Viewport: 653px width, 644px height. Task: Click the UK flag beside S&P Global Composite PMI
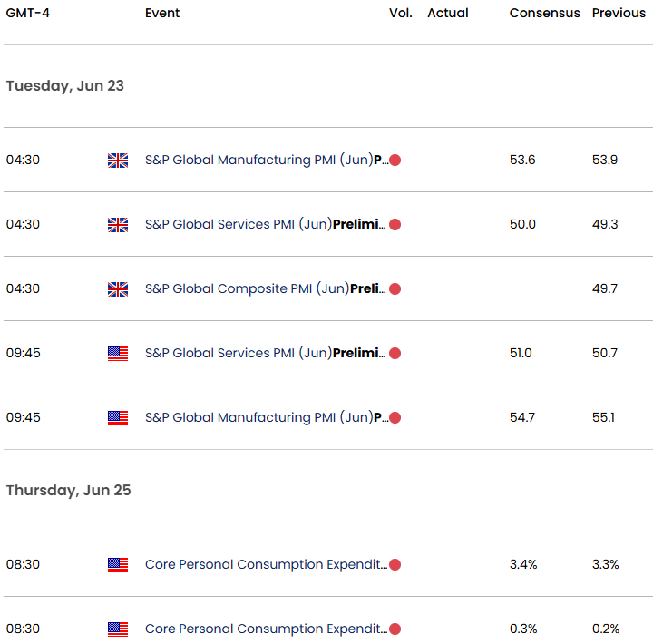point(118,289)
